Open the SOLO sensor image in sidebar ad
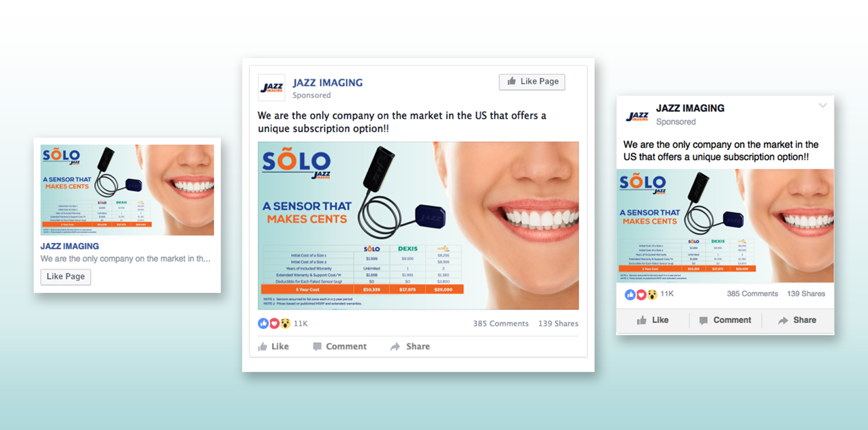The width and height of the screenshot is (868, 430). tap(127, 190)
